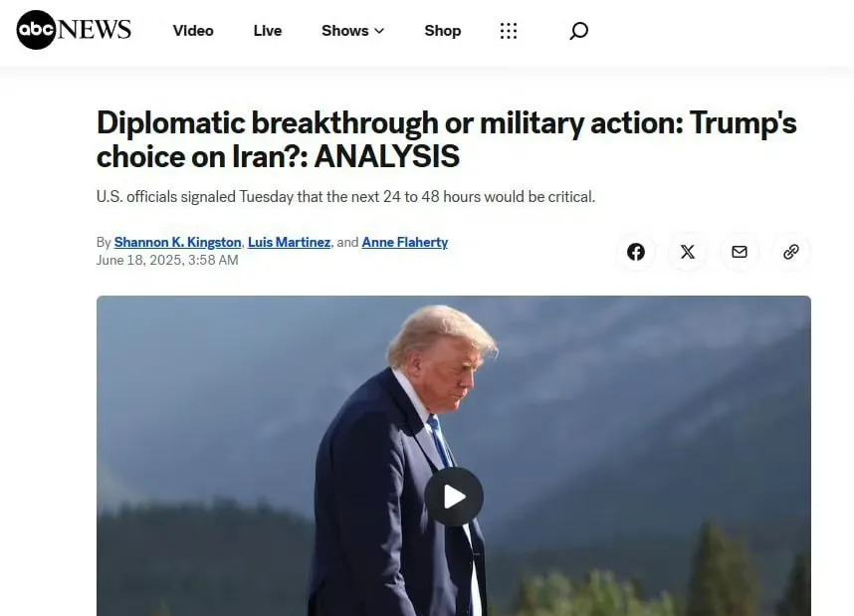This screenshot has height=616, width=854.
Task: Click the subheadline about the next 24 to 48 hours
Action: point(345,197)
